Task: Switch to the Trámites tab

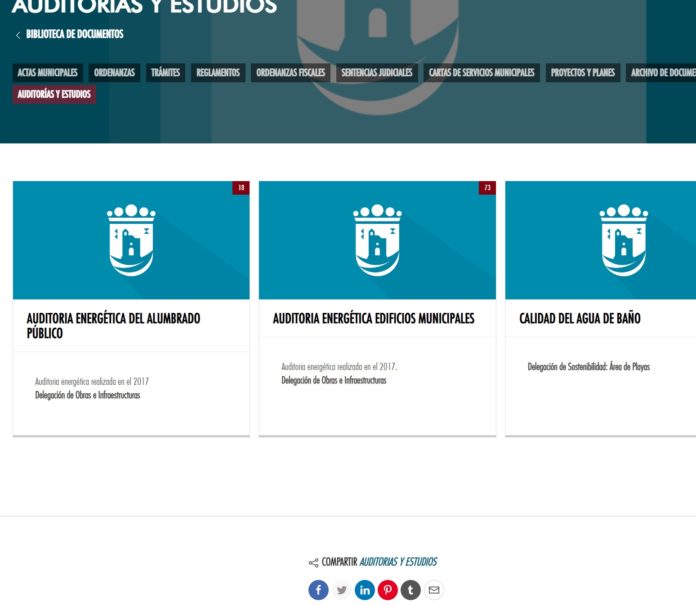Action: 165,73
